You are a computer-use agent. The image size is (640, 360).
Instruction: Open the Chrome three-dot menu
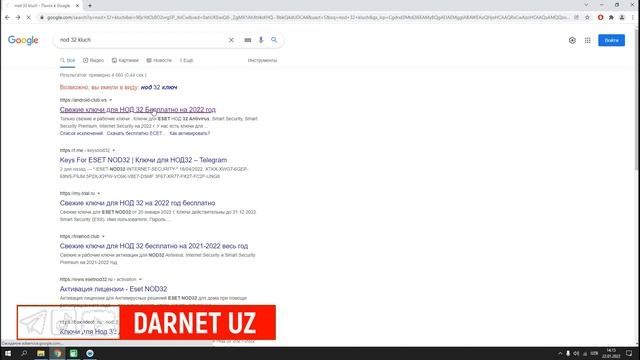click(633, 18)
